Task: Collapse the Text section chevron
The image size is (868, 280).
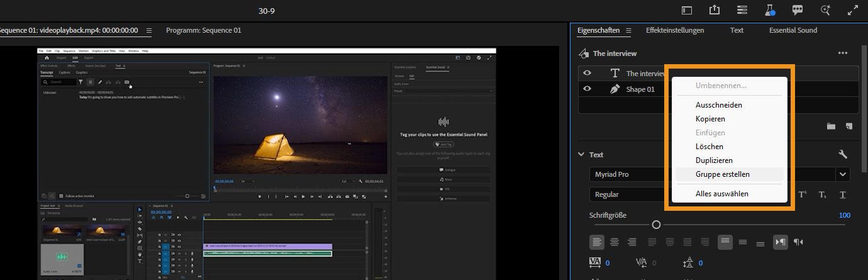Action: coord(581,155)
